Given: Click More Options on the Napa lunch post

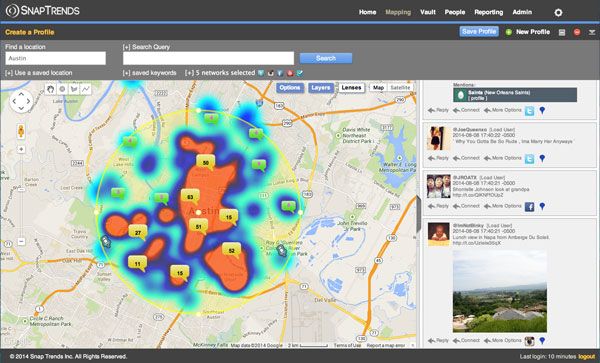Looking at the screenshot, I should (x=503, y=340).
